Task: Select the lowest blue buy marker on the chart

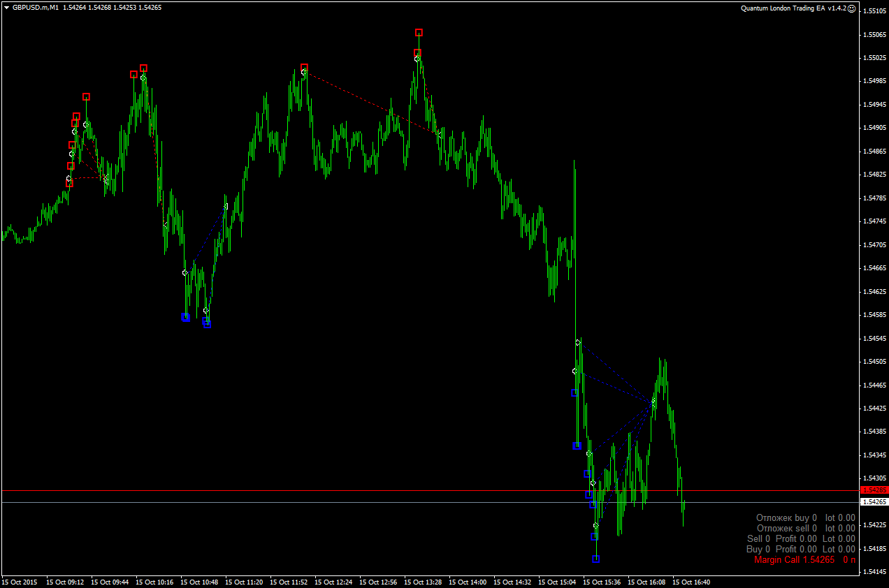Action: click(596, 559)
